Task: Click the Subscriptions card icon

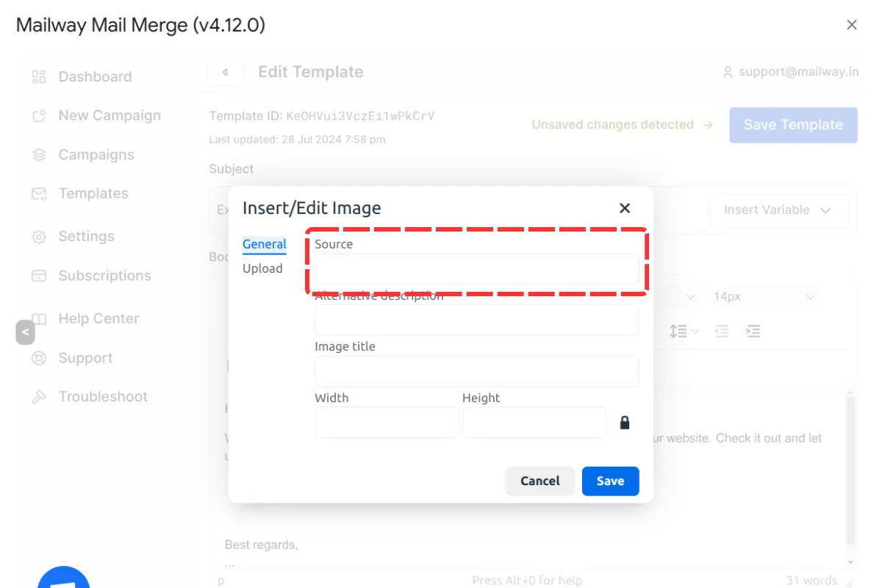Action: (38, 276)
